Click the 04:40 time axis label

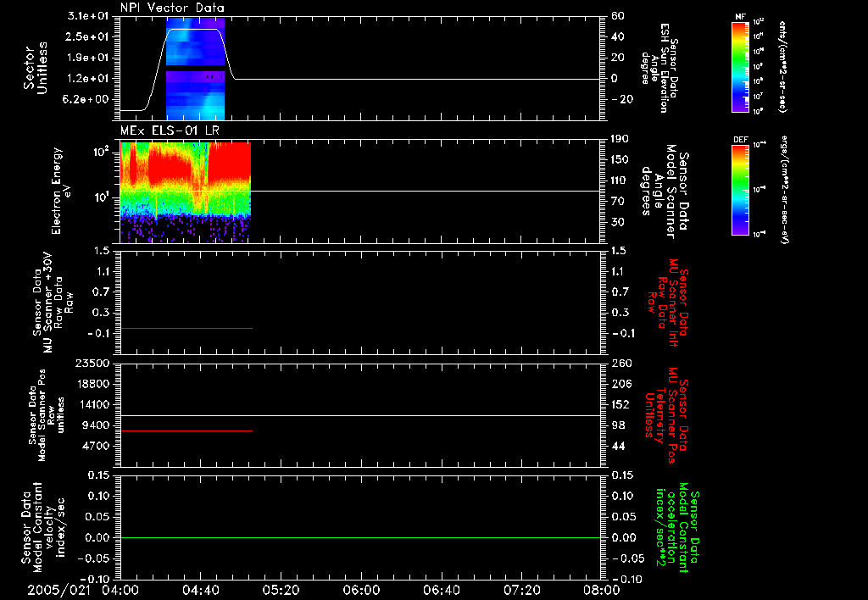[200, 590]
